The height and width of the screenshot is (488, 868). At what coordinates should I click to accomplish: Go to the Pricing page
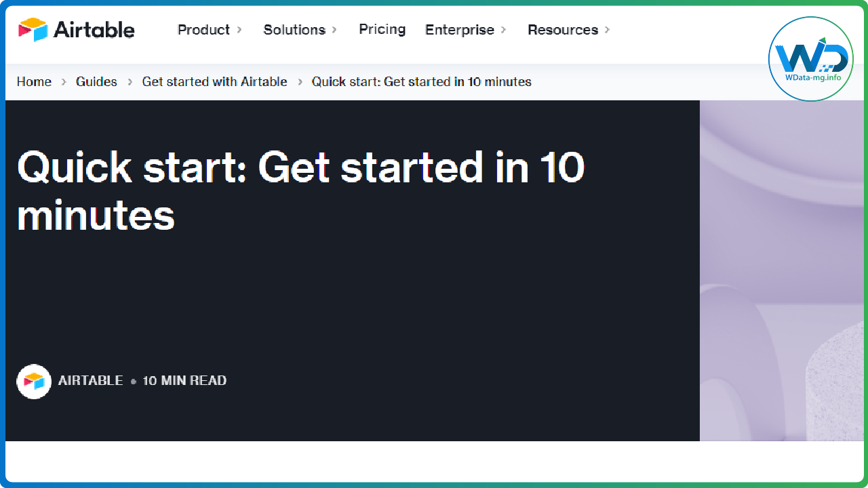point(382,29)
